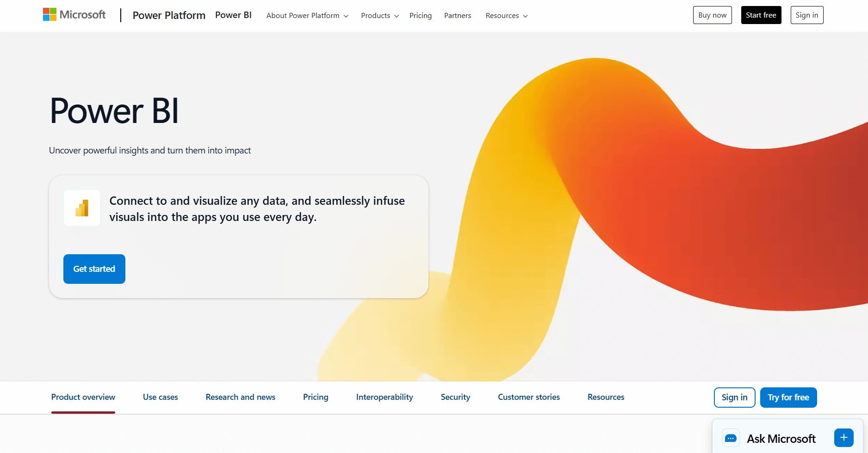Open the Products dropdown menu

pos(379,16)
